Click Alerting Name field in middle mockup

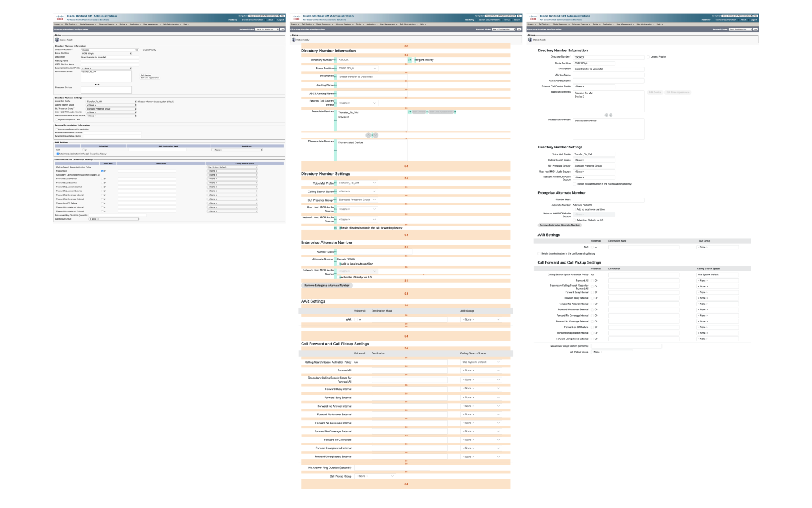coord(372,85)
